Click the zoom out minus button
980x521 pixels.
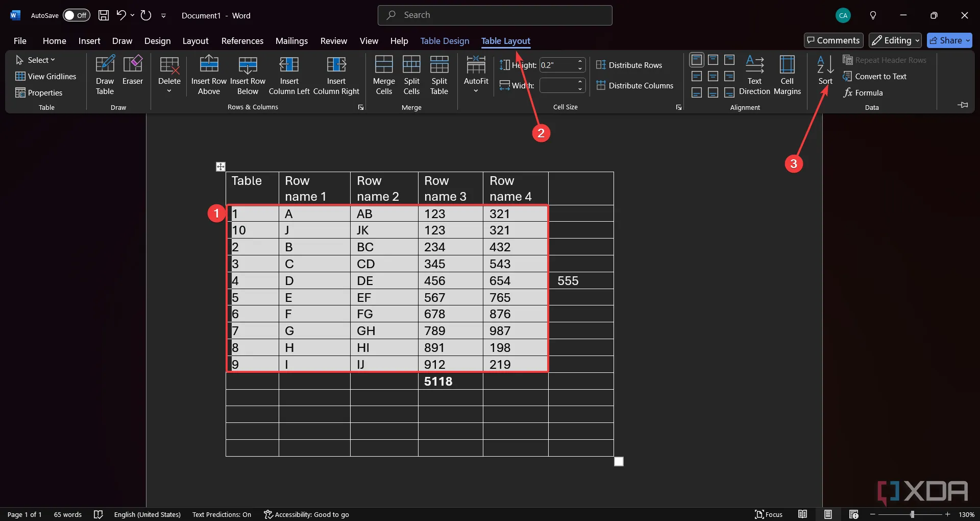873,514
